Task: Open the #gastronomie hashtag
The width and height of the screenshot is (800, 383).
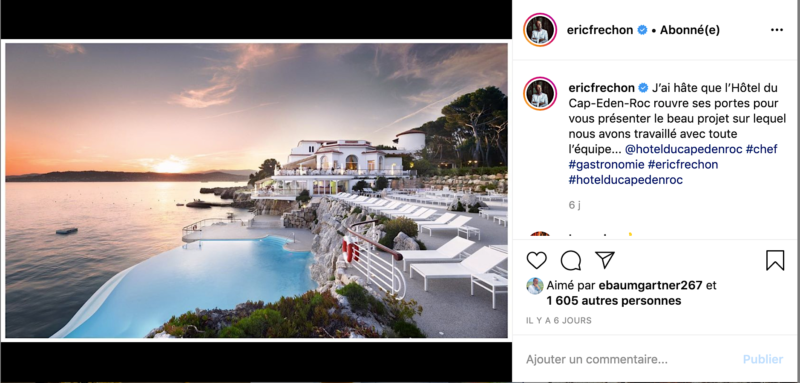Action: [x=606, y=165]
